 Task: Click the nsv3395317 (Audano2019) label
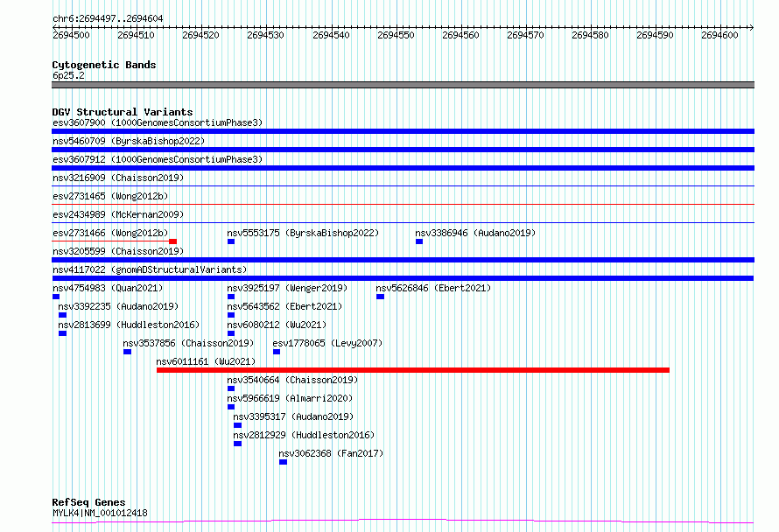pyautogui.click(x=293, y=416)
